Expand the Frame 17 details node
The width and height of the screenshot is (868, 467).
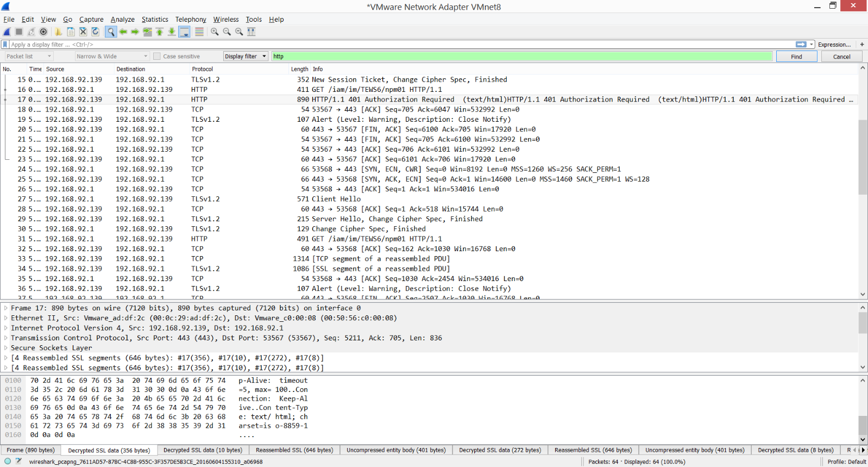click(6, 308)
